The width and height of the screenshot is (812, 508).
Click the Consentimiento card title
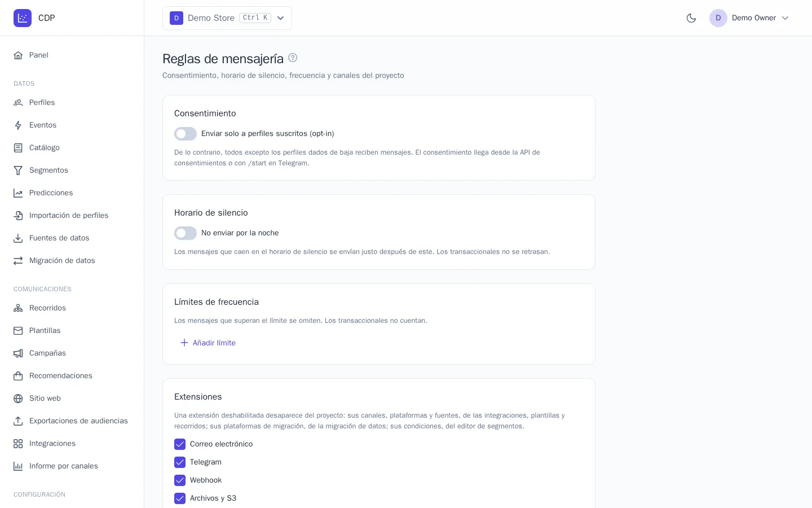tap(205, 113)
